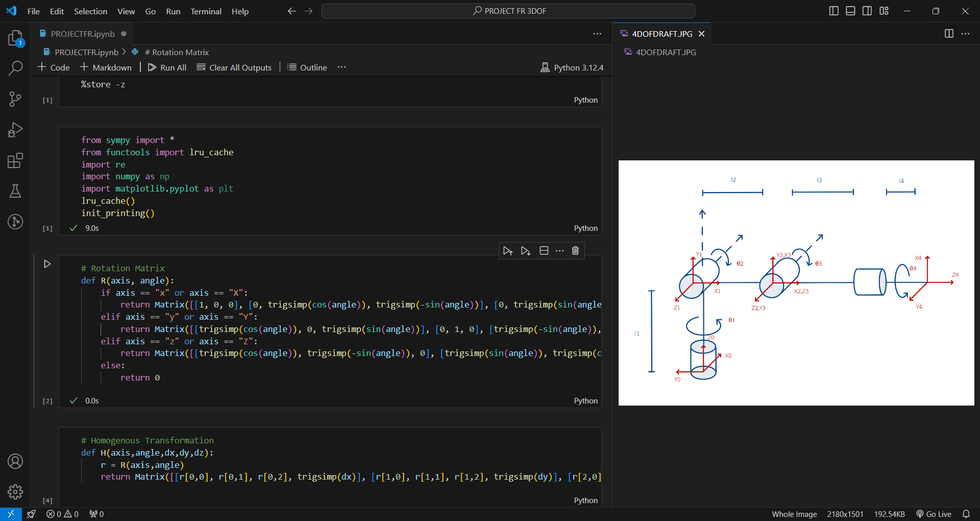The image size is (980, 521).
Task: Open the Extensions view
Action: 15,160
